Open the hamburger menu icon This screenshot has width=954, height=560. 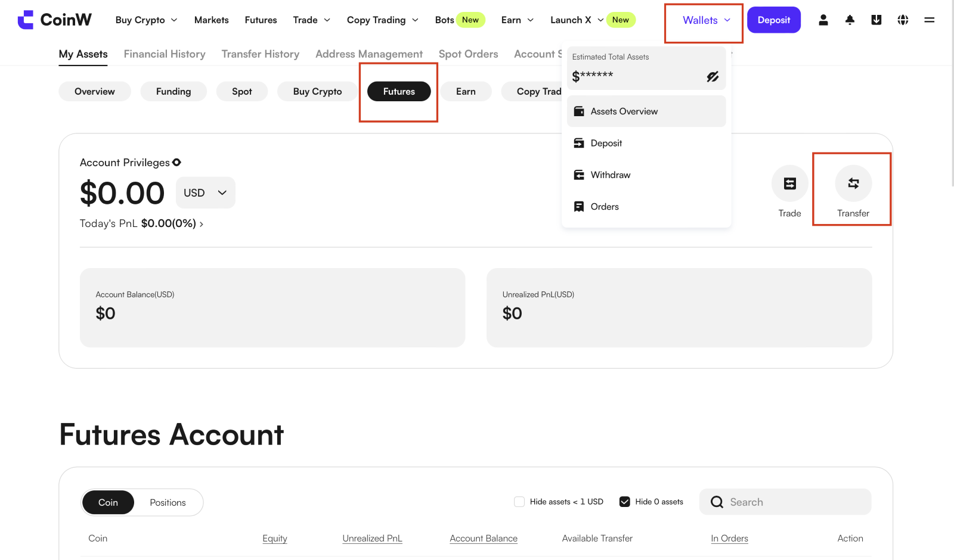tap(930, 20)
